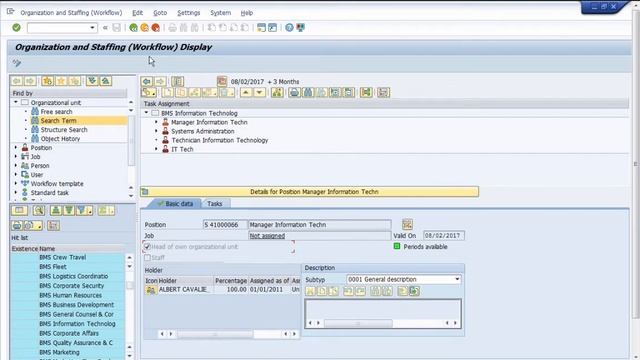Click the icon right of the Position name field
The height and width of the screenshot is (360, 640).
click(407, 224)
